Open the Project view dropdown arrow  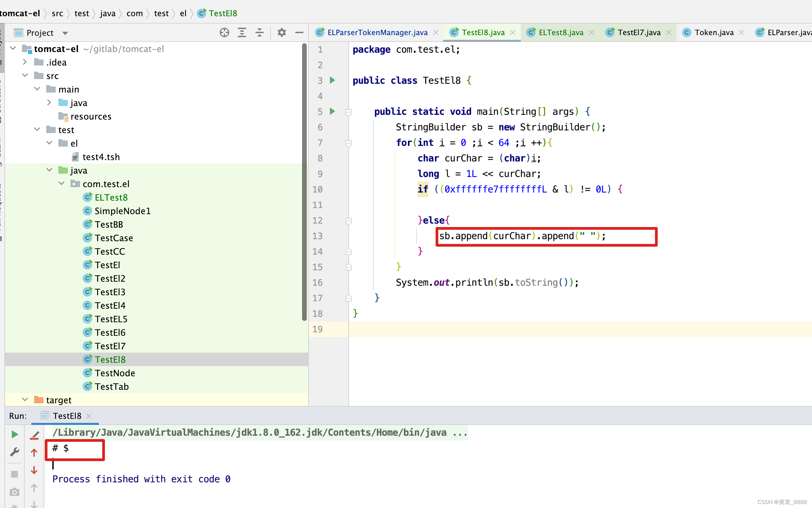point(65,33)
